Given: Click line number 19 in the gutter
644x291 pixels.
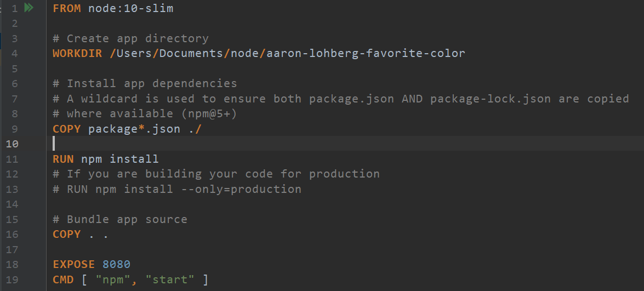Looking at the screenshot, I should pos(12,280).
